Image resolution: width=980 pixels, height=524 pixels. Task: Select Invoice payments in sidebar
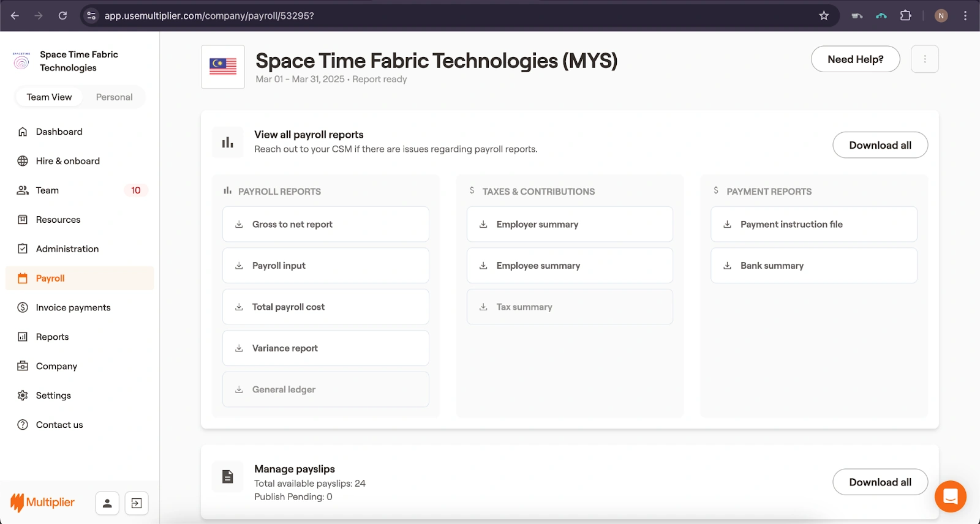point(80,307)
